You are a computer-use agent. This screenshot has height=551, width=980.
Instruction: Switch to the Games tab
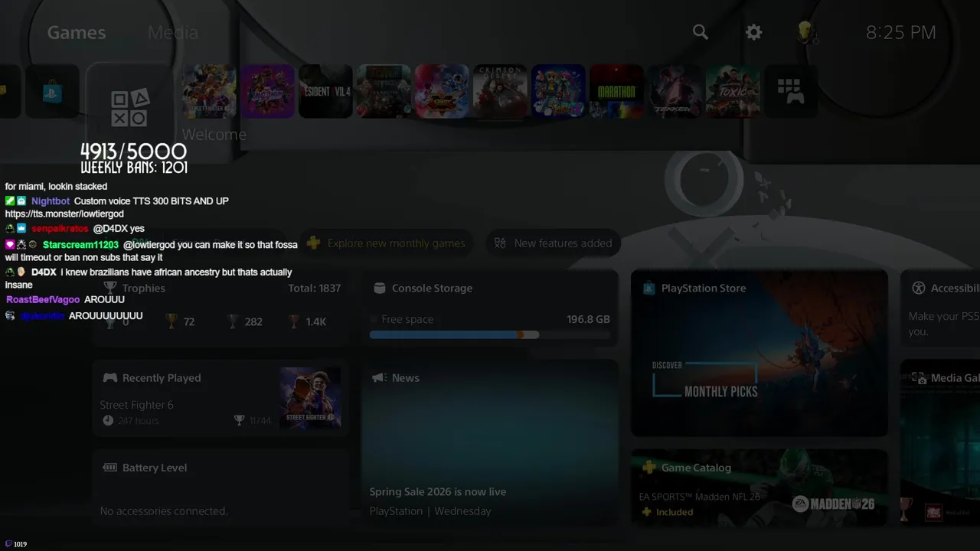(x=77, y=32)
